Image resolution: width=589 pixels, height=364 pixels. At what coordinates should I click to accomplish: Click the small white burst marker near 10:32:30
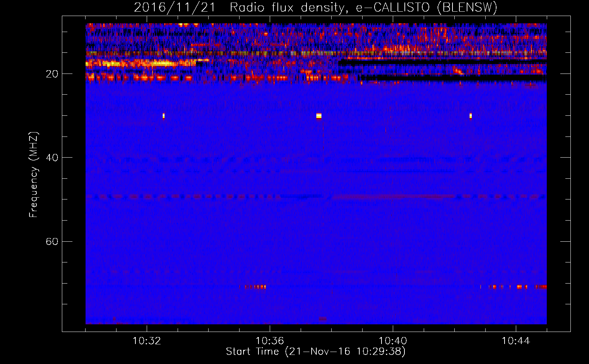pos(163,116)
